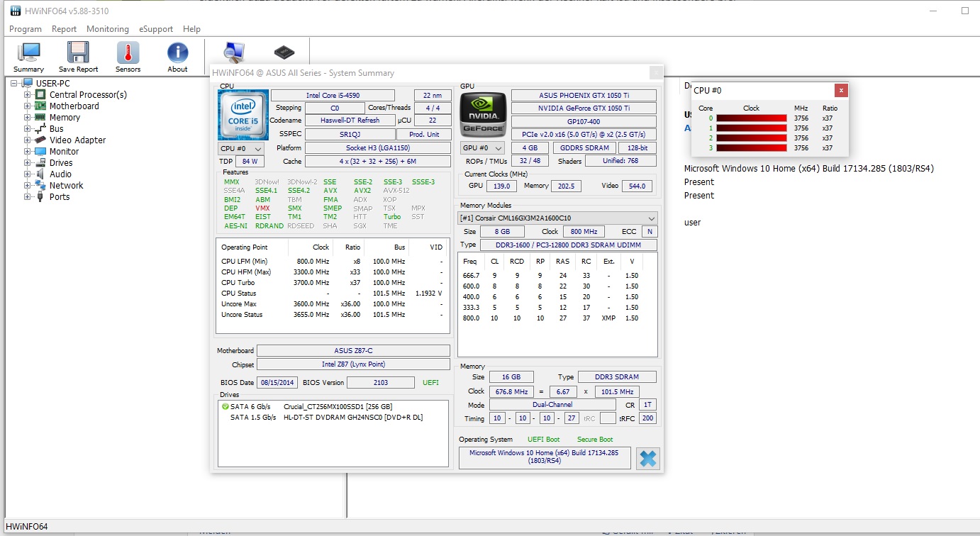Click the green UEFI label
This screenshot has width=980, height=536.
[431, 383]
